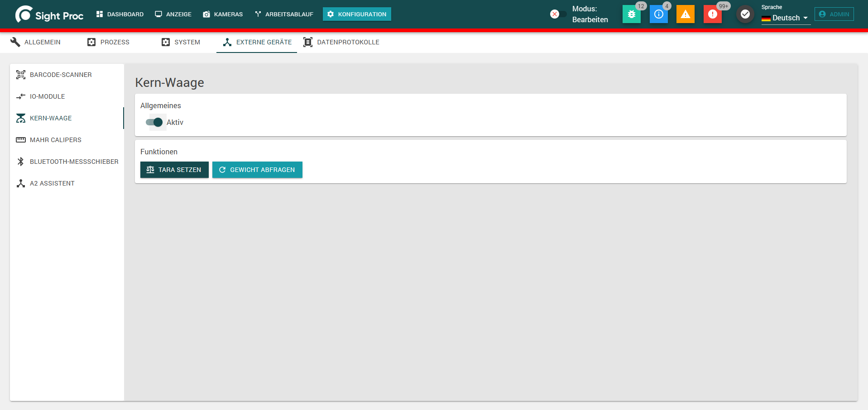The image size is (868, 410).
Task: Click the Sight Proc logo
Action: pos(49,14)
